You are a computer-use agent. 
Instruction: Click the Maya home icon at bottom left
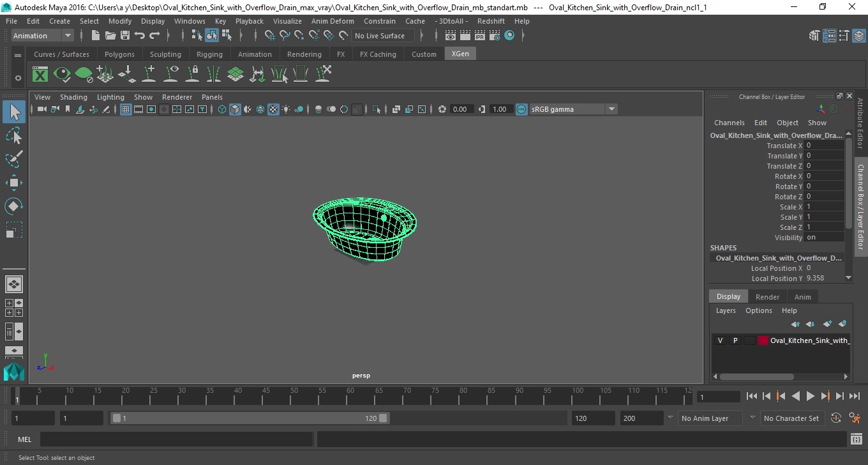tap(14, 372)
